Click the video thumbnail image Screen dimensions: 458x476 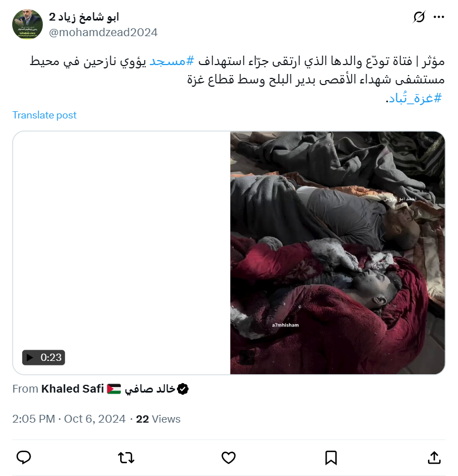[x=337, y=252]
